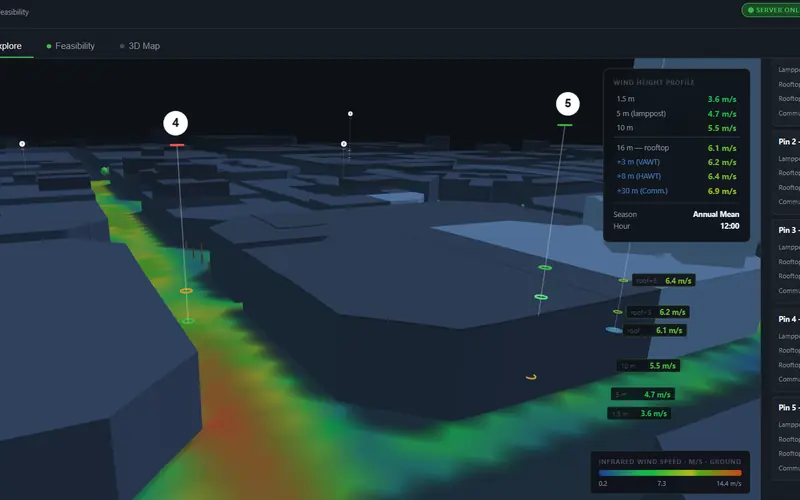Click the 0.2 legend minimum value
800x500 pixels.
coord(603,484)
